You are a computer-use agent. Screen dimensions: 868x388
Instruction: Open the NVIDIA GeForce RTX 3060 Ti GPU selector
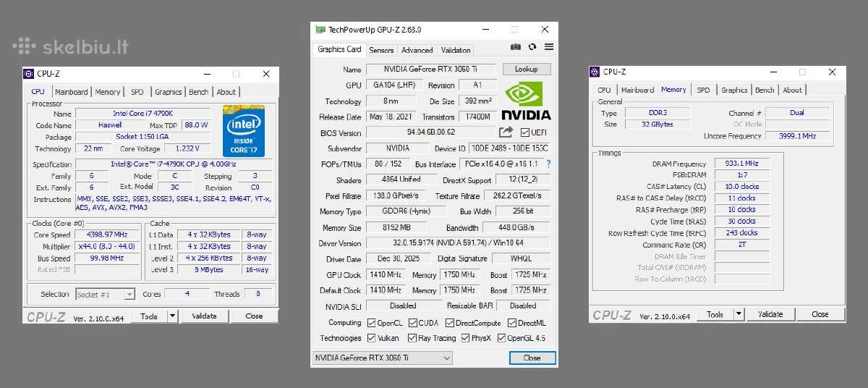(383, 358)
